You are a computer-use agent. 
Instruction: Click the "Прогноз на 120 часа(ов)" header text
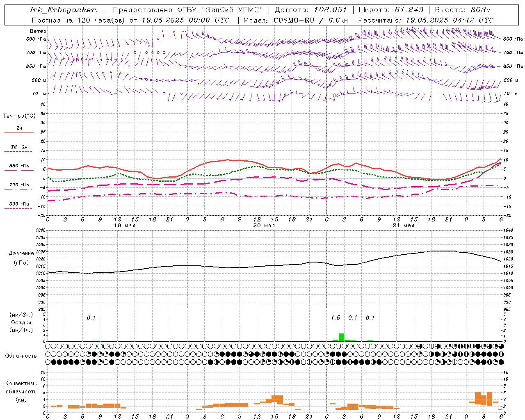coord(79,20)
